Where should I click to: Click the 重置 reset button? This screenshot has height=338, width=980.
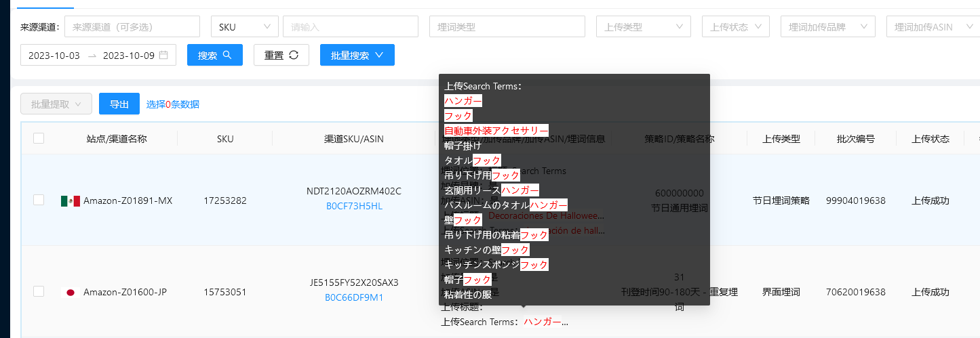pos(281,55)
